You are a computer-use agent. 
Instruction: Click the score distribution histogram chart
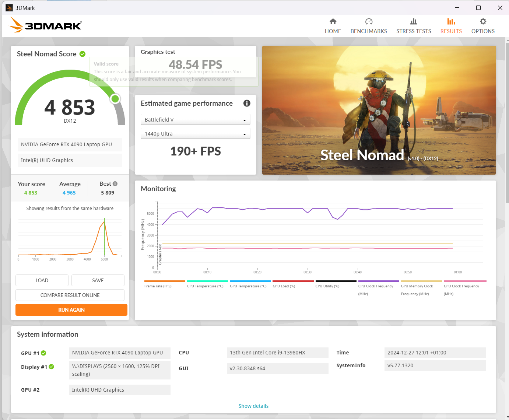70,238
